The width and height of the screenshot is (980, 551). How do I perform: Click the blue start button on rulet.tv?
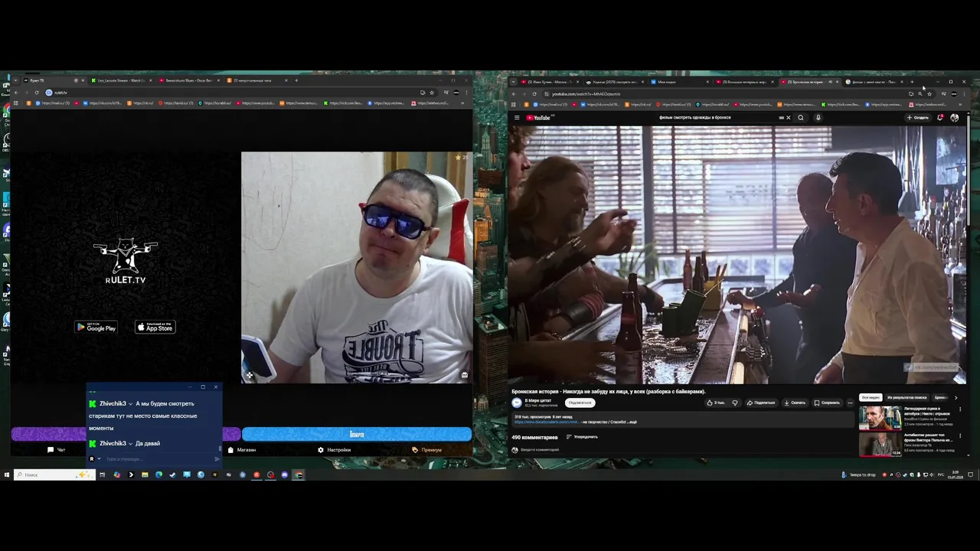(x=357, y=434)
